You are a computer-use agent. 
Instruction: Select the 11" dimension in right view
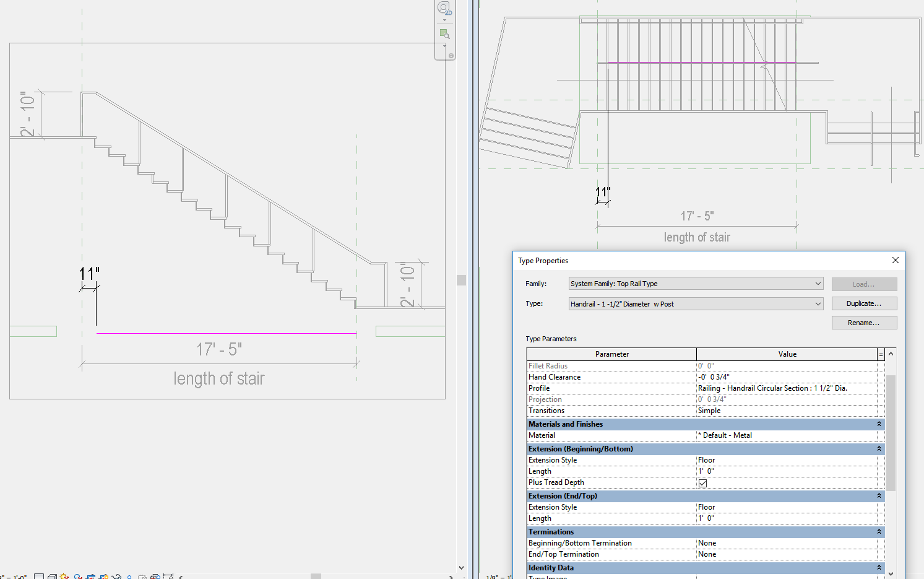point(603,192)
